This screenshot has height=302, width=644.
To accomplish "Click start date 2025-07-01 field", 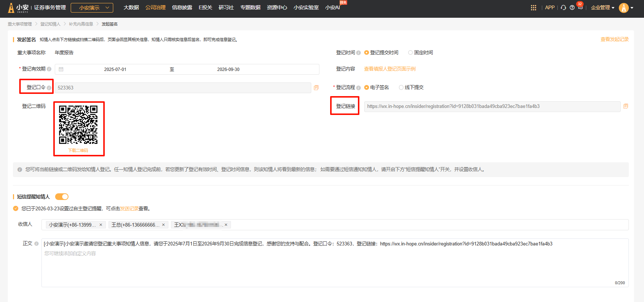I will [x=115, y=69].
